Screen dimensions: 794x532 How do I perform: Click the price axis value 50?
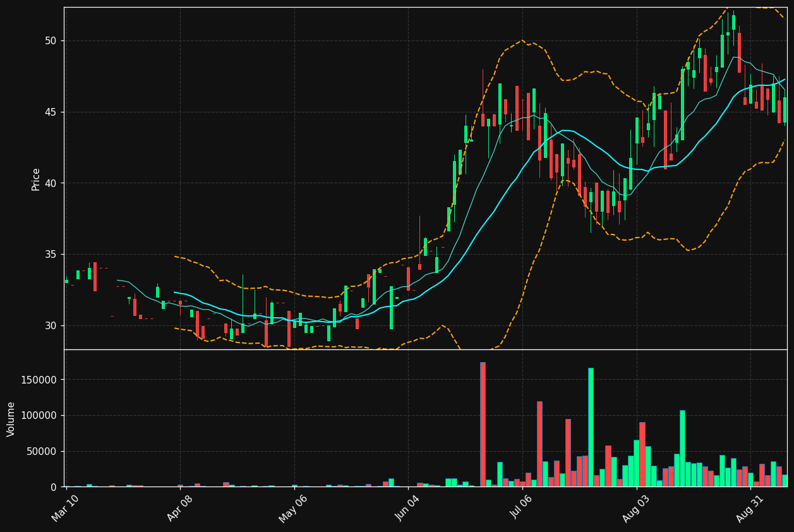(x=51, y=41)
